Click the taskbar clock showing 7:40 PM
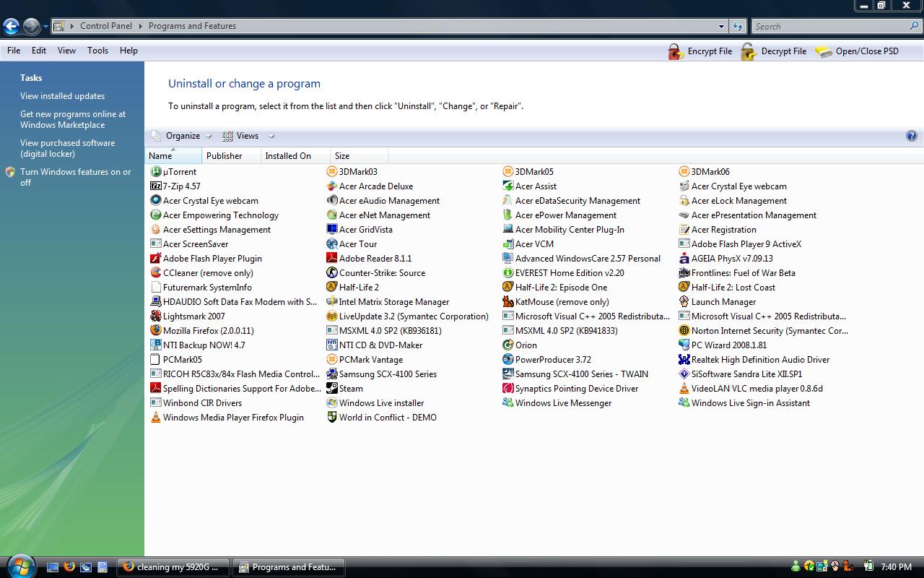The width and height of the screenshot is (924, 578). click(x=897, y=567)
